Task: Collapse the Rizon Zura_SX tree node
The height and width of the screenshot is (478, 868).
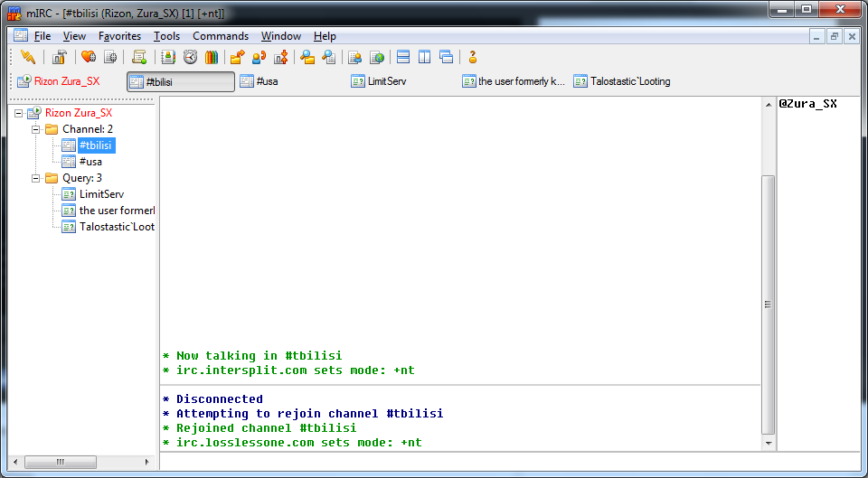Action: point(19,113)
